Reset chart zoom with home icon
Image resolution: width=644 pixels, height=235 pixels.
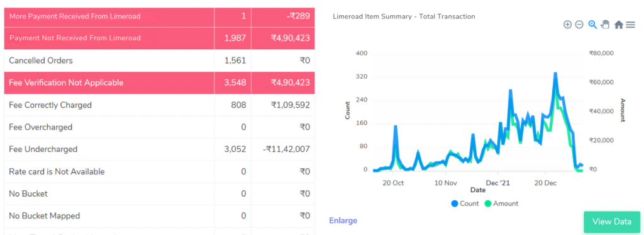[x=619, y=25]
